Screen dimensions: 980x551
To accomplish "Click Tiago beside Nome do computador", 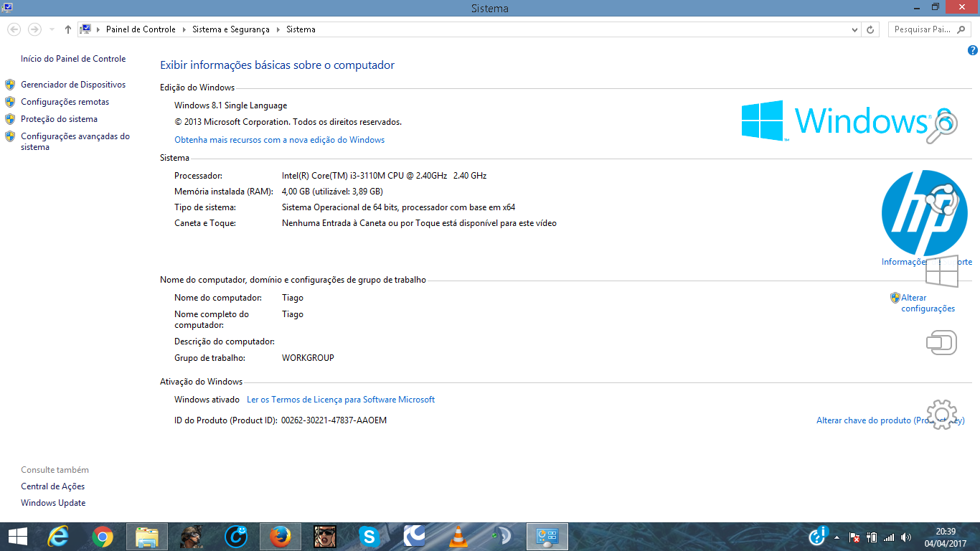I will [x=293, y=298].
